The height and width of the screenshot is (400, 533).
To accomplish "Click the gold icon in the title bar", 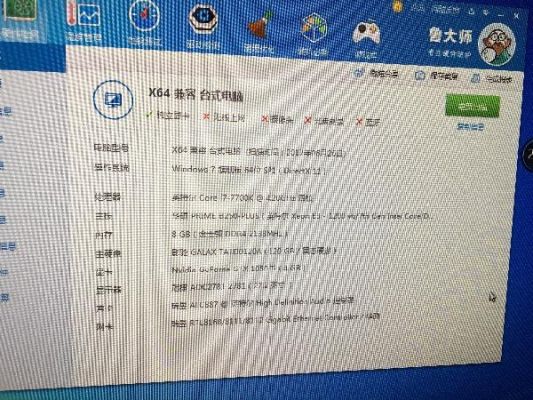I will click(397, 6).
